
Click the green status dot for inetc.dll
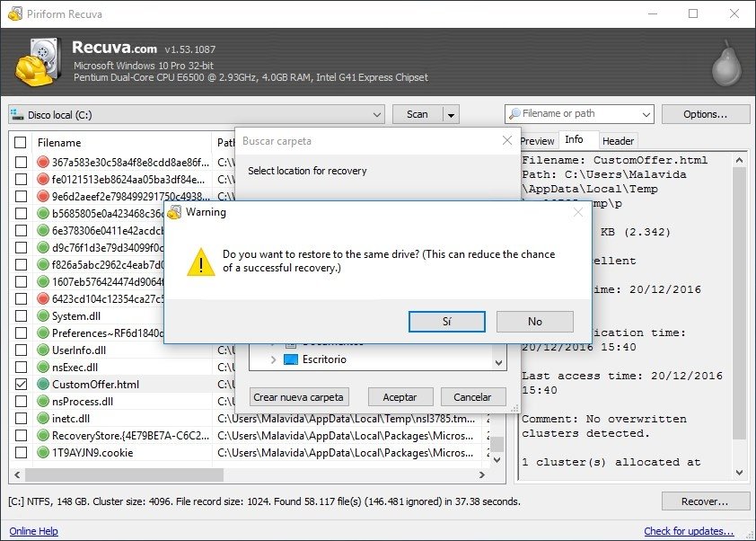43,419
